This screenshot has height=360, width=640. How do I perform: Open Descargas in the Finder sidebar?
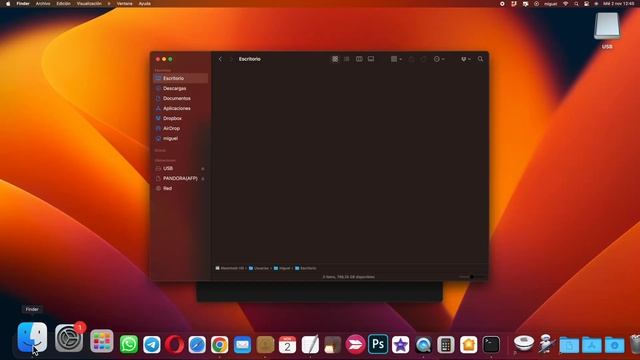pos(180,88)
